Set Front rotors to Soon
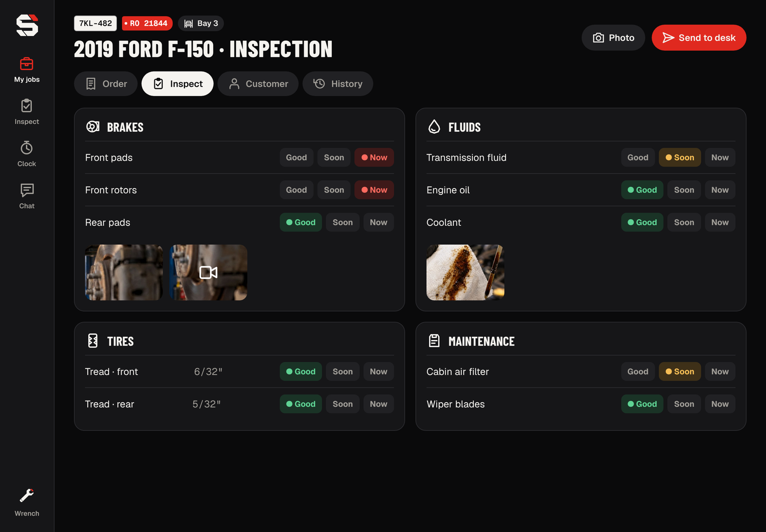The width and height of the screenshot is (766, 532). [334, 190]
